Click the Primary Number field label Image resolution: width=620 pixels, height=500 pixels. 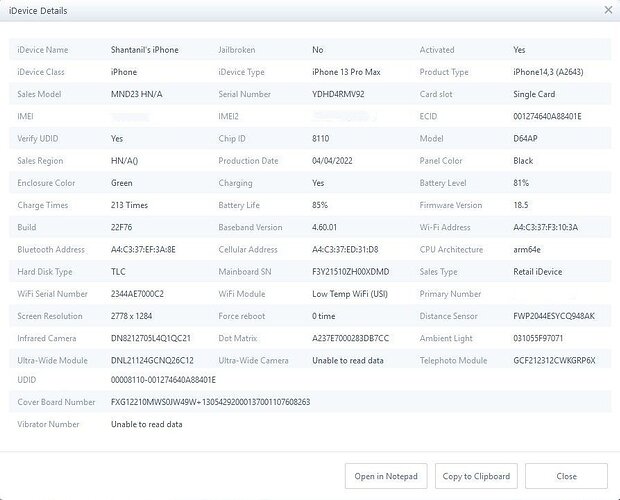pos(450,294)
